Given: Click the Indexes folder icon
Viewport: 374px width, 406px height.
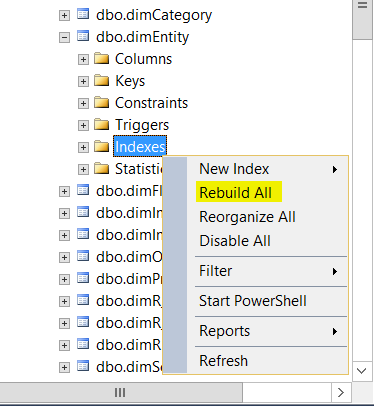Looking at the screenshot, I should (102, 146).
